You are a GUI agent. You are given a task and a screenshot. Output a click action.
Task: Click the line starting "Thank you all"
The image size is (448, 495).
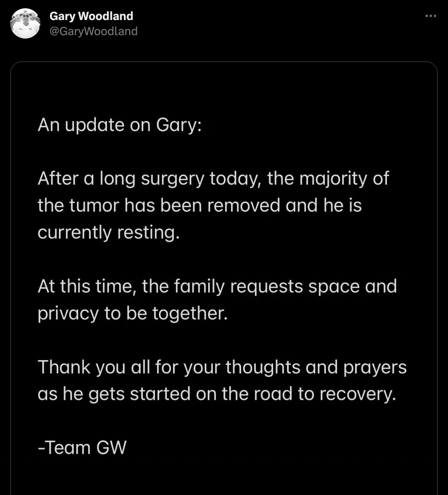[222, 367]
